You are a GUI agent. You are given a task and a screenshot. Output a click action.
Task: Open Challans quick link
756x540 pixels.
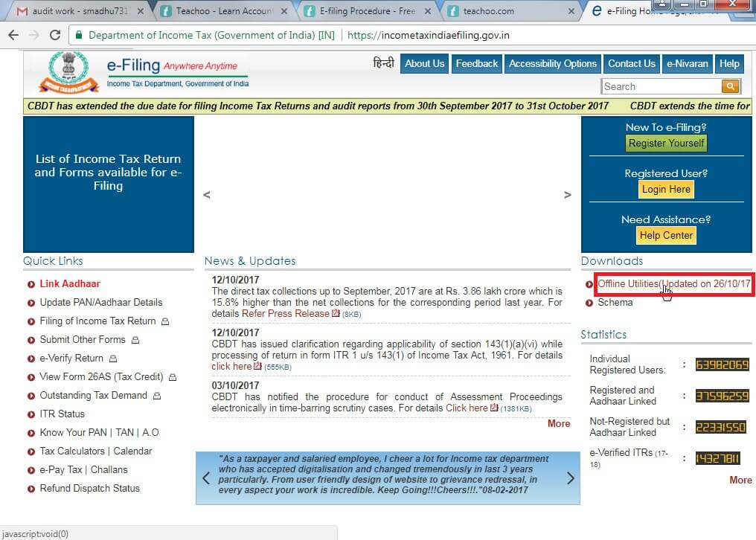(109, 469)
